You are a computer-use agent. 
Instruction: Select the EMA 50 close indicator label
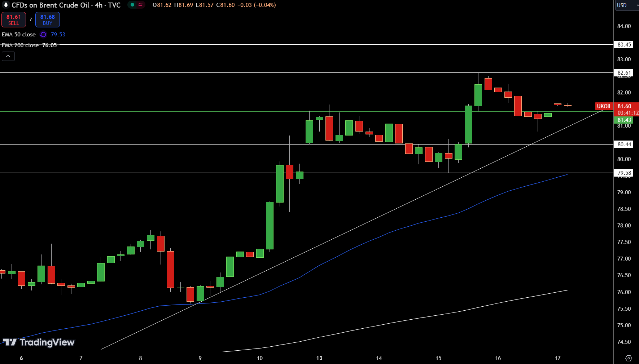(x=19, y=35)
